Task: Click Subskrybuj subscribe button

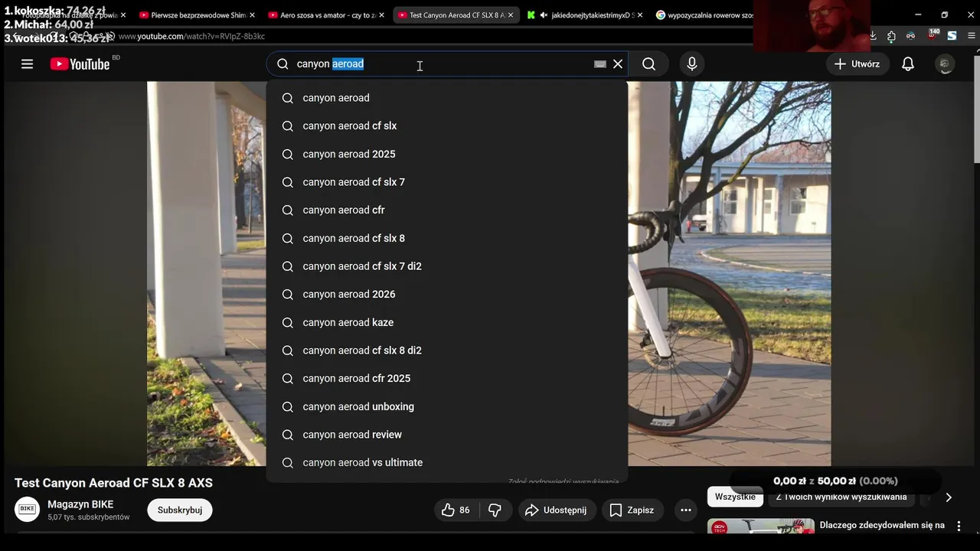Action: coord(180,510)
